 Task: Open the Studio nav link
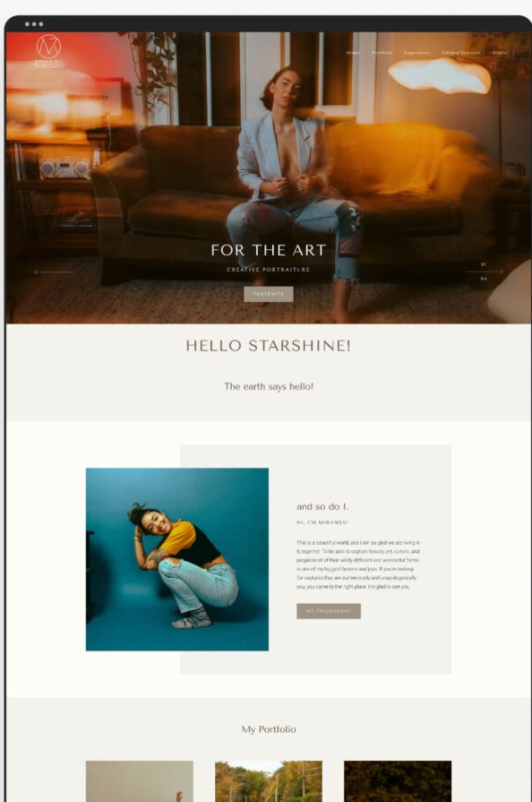tap(499, 53)
